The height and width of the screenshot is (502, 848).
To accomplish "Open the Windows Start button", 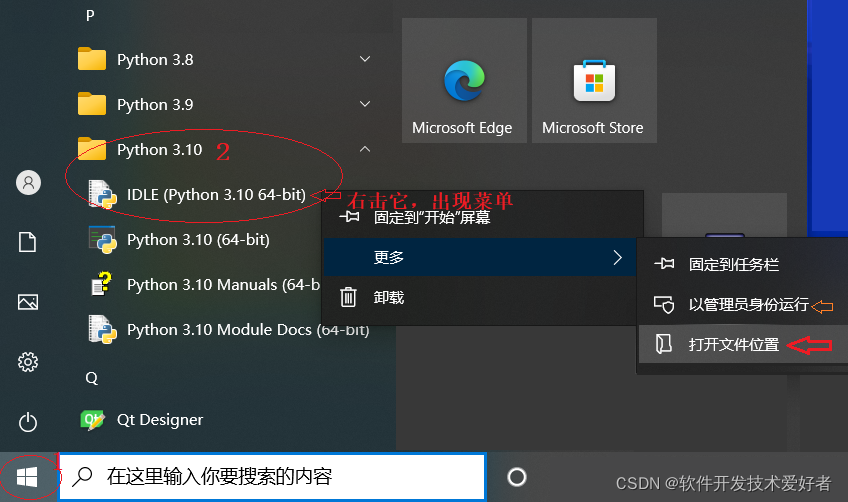I will pyautogui.click(x=27, y=477).
